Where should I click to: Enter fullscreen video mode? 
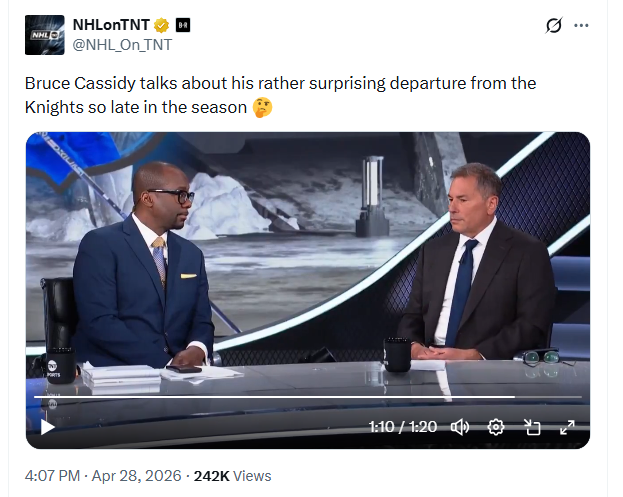coord(567,427)
